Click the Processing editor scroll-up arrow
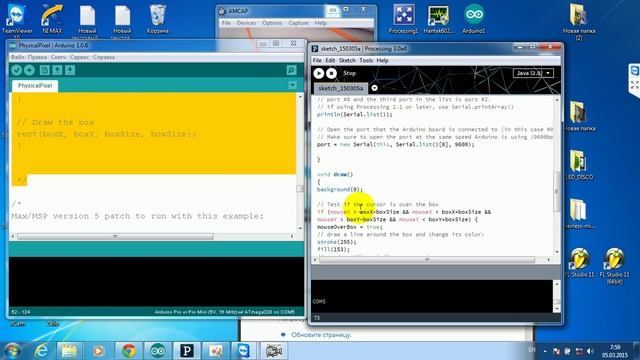The height and width of the screenshot is (360, 640). pos(557,100)
